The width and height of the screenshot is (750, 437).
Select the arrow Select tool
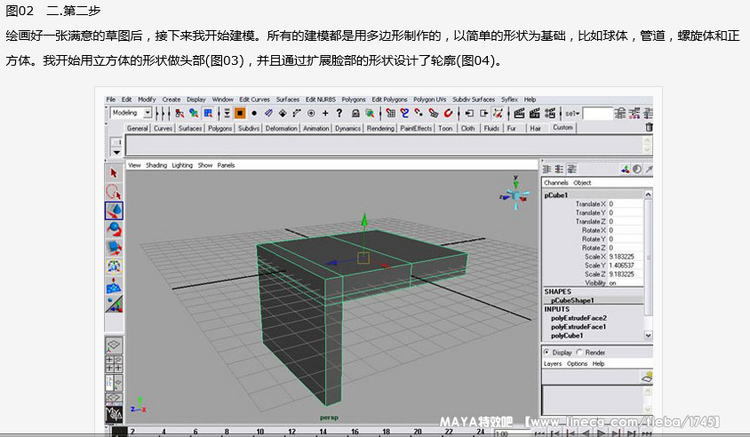(x=114, y=173)
